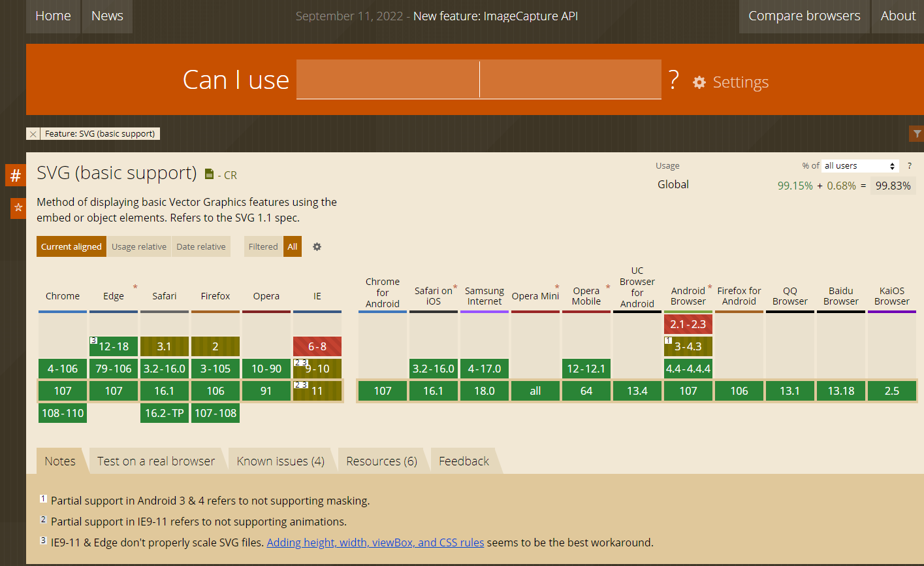924x566 pixels.
Task: Open Compare browsers page
Action: click(x=805, y=16)
